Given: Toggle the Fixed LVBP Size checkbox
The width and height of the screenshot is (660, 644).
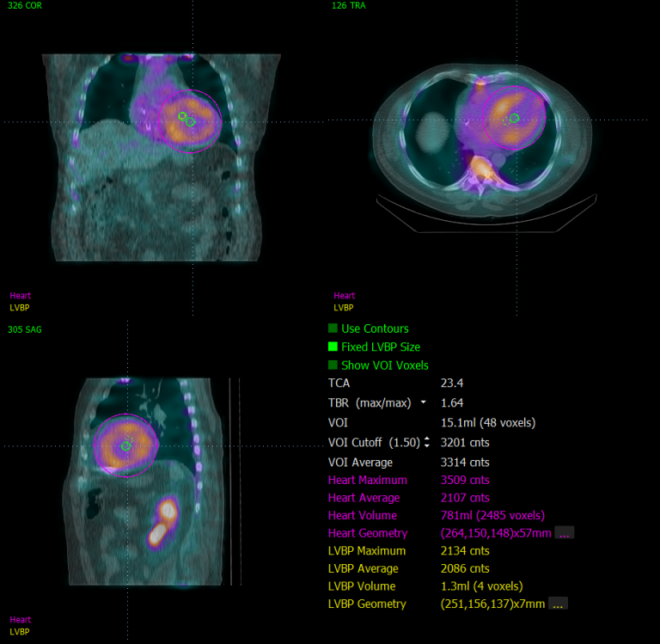Looking at the screenshot, I should pyautogui.click(x=333, y=347).
